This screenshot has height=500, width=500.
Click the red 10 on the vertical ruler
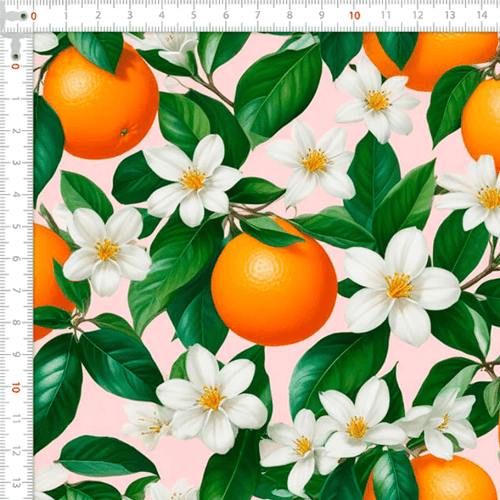click(16, 387)
